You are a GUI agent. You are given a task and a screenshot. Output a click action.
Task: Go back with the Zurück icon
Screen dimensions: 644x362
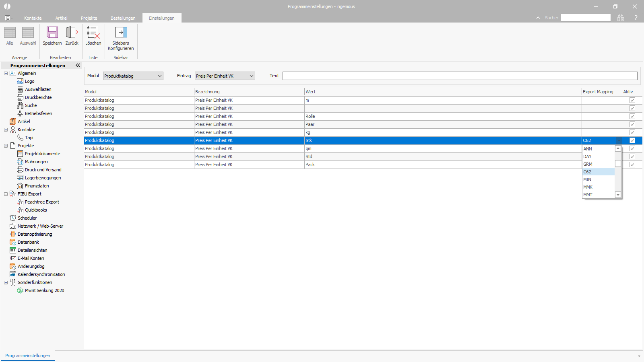72,33
